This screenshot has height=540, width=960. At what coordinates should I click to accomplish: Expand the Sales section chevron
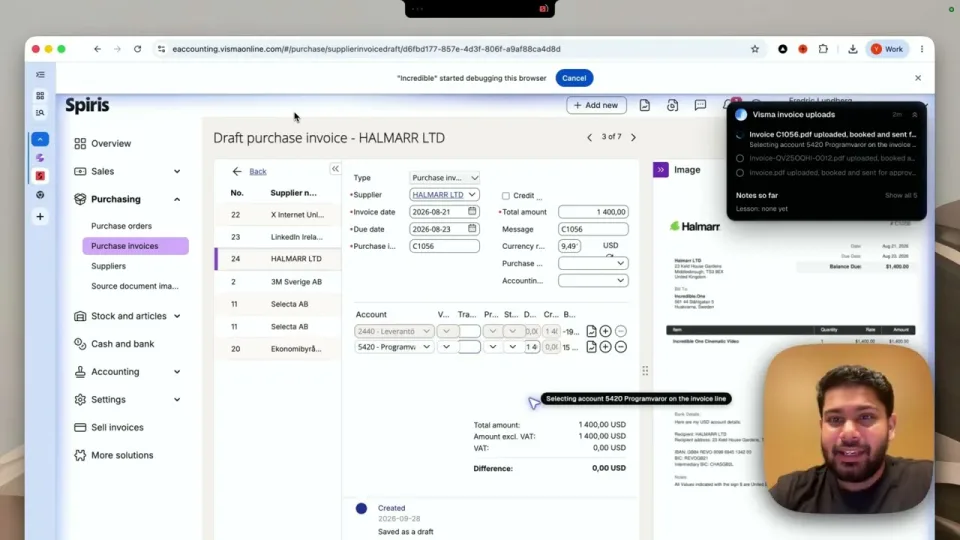click(x=177, y=171)
